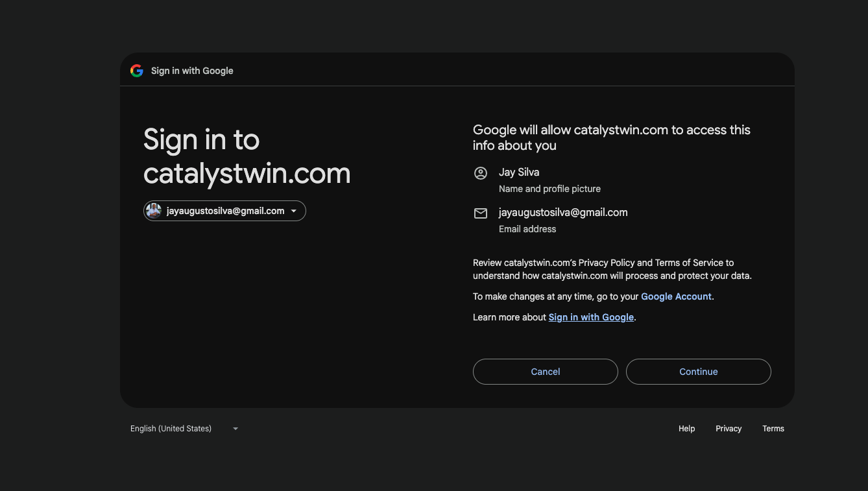Open the 'Sign in with Google' learn more link
The height and width of the screenshot is (491, 868).
pyautogui.click(x=591, y=317)
